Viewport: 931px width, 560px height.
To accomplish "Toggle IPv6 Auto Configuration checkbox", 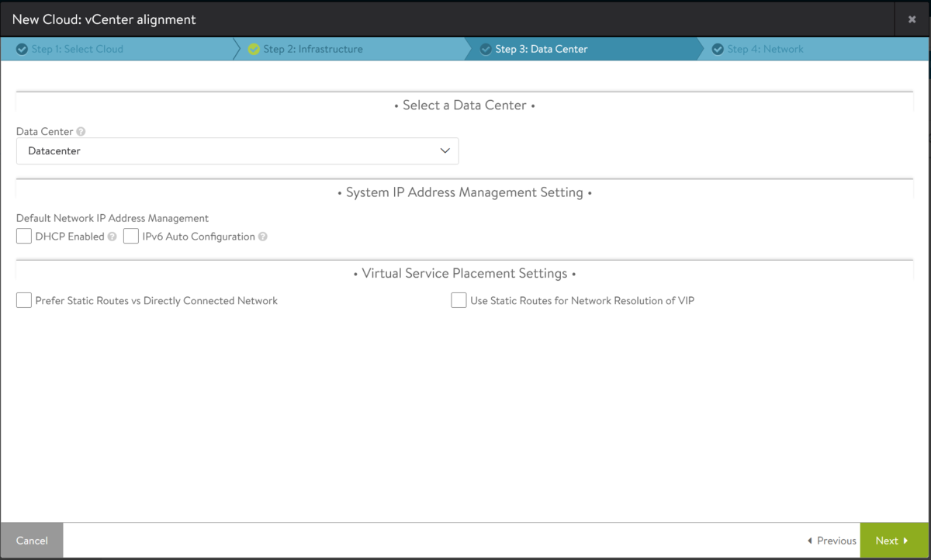I will pos(131,236).
